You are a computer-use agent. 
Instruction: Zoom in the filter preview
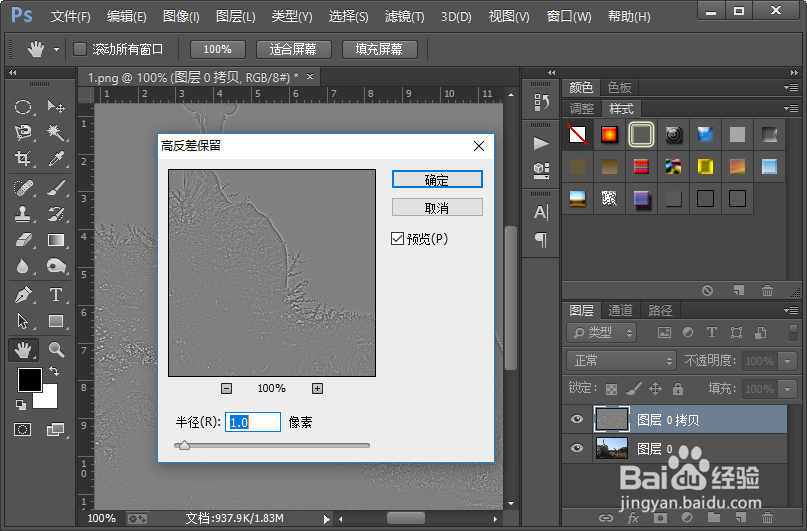318,388
